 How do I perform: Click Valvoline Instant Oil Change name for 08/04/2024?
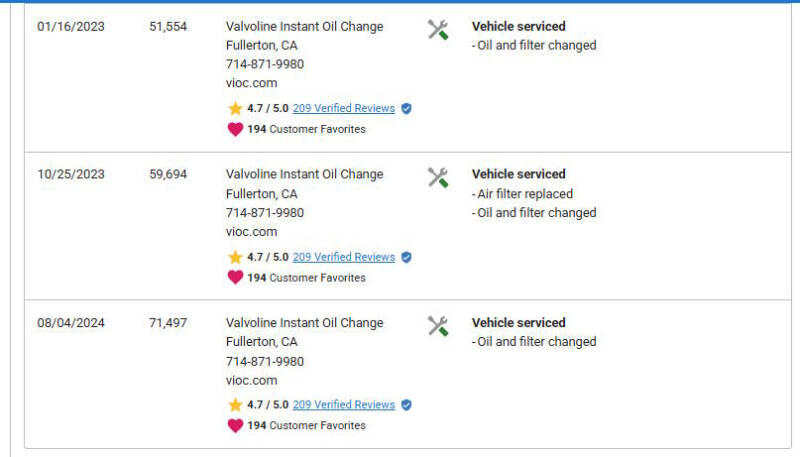[304, 323]
